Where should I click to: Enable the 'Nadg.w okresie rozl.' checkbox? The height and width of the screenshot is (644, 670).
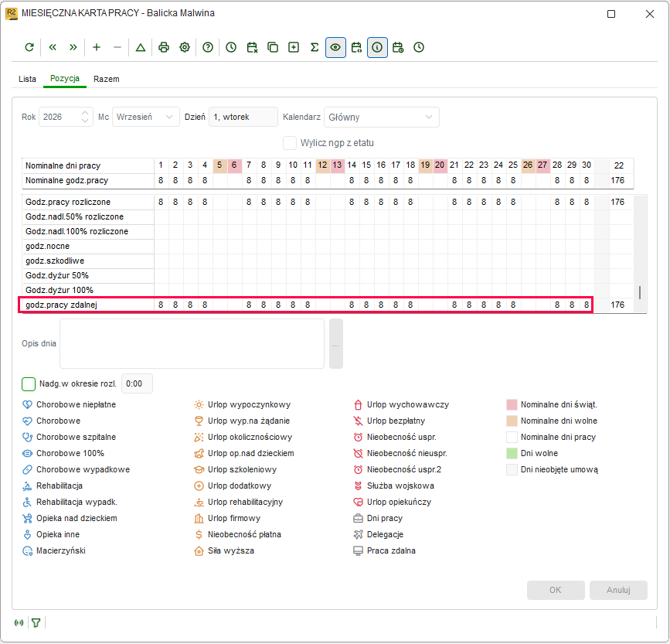pos(29,383)
